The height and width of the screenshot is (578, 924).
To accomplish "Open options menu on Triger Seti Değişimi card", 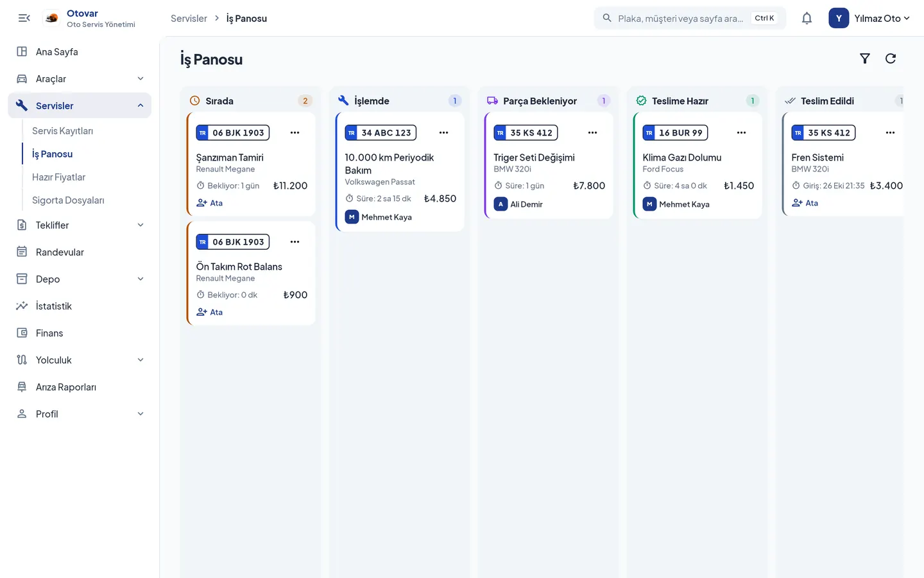I will click(x=592, y=132).
